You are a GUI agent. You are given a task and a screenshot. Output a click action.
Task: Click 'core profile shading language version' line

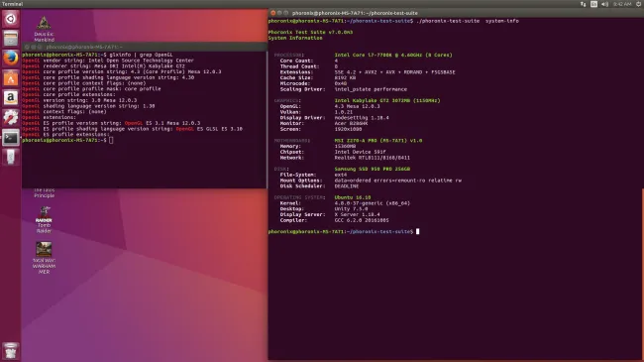[x=108, y=77]
